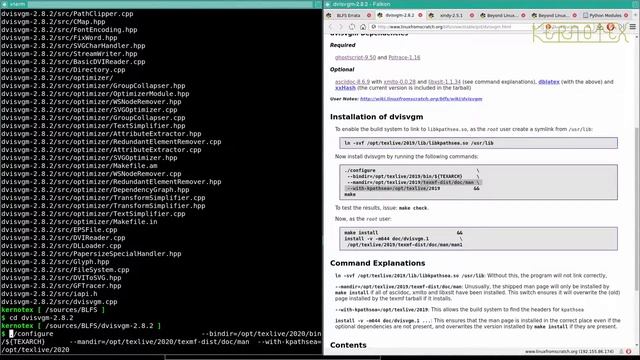Click the site favicon in address bar
This screenshot has height=360, width=640.
pyautogui.click(x=373, y=27)
